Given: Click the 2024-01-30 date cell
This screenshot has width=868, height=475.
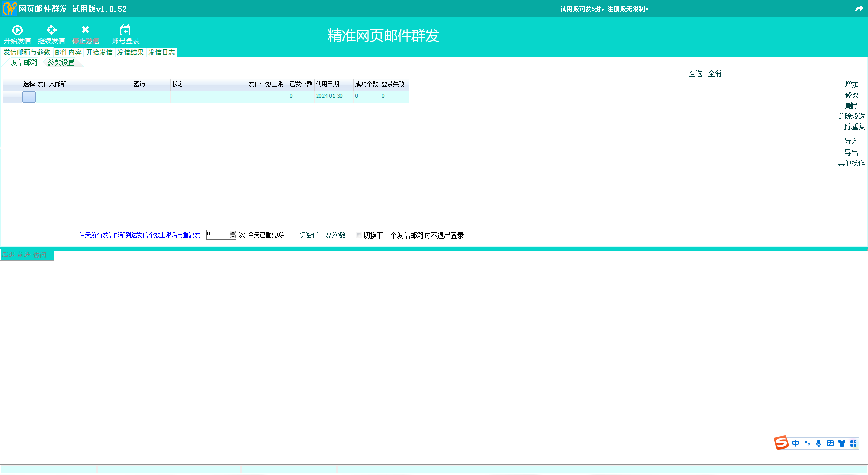Looking at the screenshot, I should click(x=334, y=96).
